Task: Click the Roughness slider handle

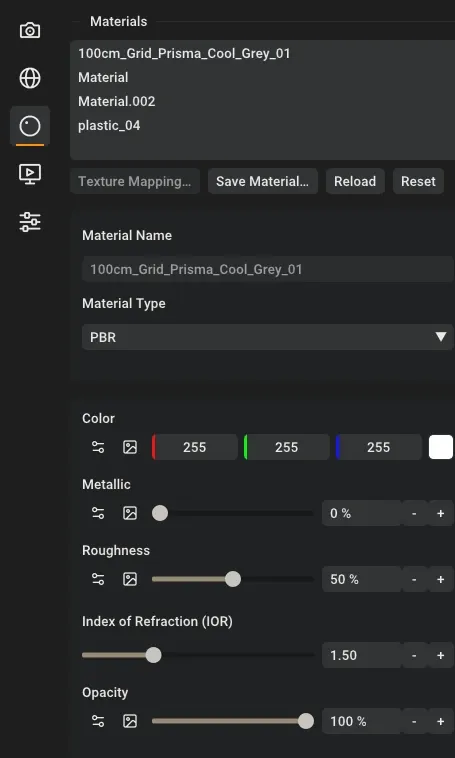Action: [x=233, y=579]
